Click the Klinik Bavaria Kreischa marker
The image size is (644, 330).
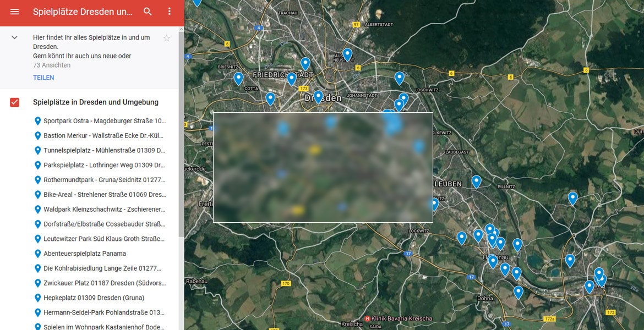coord(368,318)
